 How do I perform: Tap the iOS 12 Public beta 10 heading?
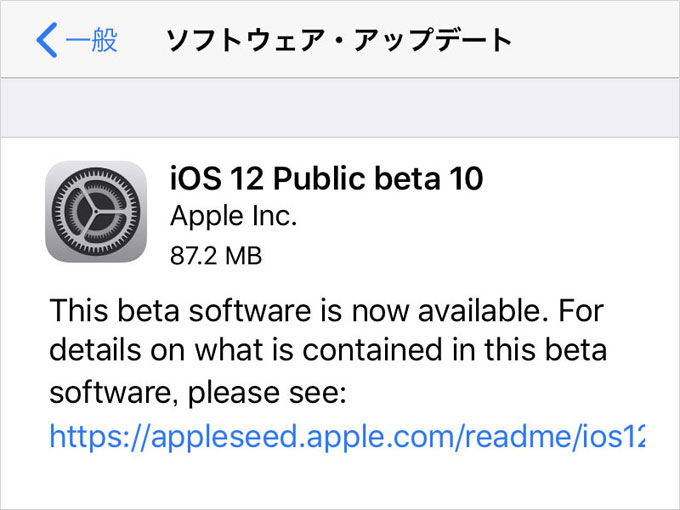tap(326, 178)
